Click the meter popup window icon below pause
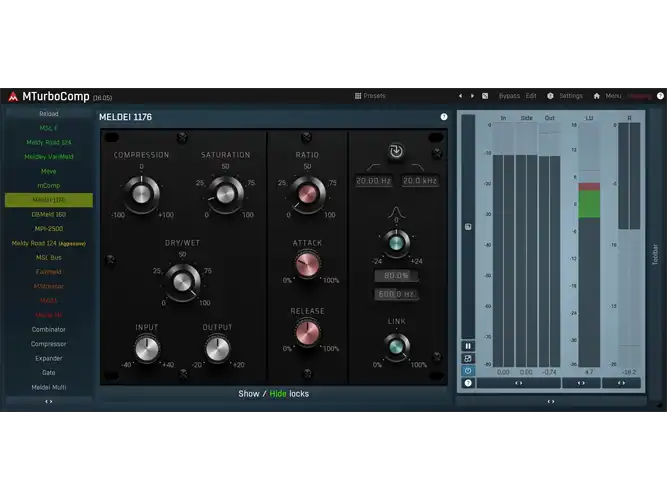The height and width of the screenshot is (500, 667). [x=468, y=358]
